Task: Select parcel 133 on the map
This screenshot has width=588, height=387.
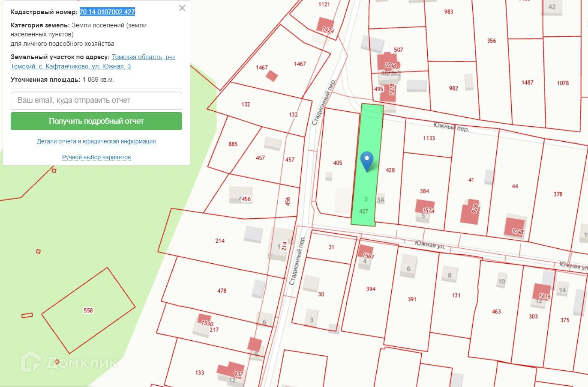Action: (200, 372)
